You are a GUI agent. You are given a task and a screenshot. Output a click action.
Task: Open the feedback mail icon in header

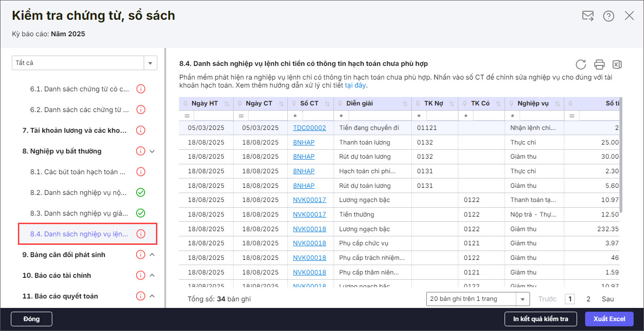point(587,16)
